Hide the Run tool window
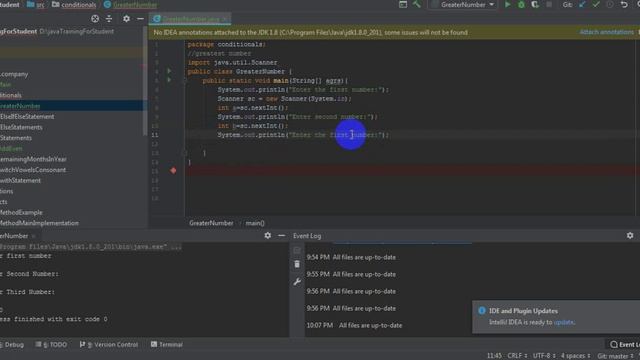The width and height of the screenshot is (640, 360). [281, 236]
